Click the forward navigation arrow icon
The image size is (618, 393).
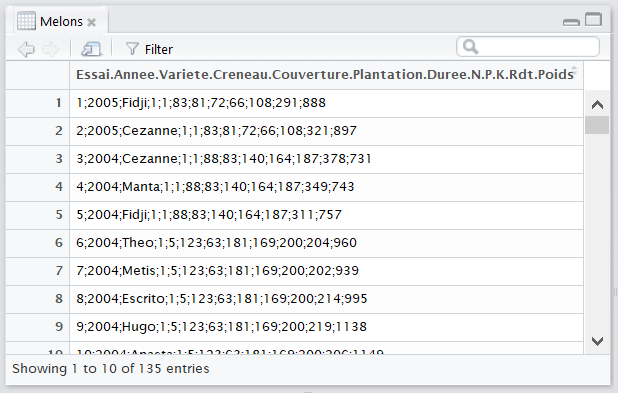coord(51,49)
